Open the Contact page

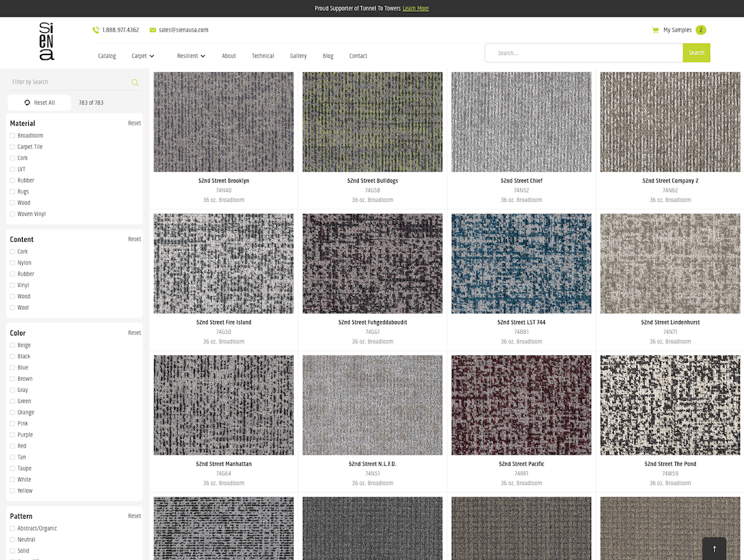pos(358,56)
